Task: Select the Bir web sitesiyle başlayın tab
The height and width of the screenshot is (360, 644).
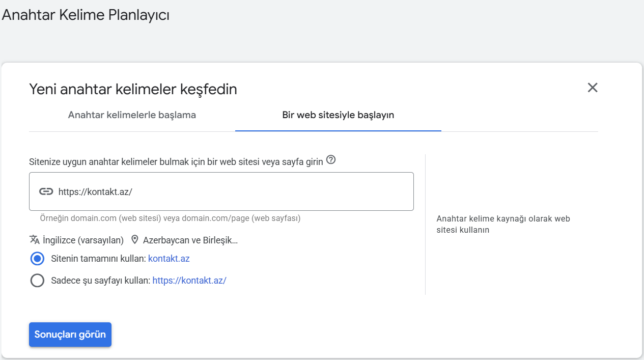Action: 338,115
